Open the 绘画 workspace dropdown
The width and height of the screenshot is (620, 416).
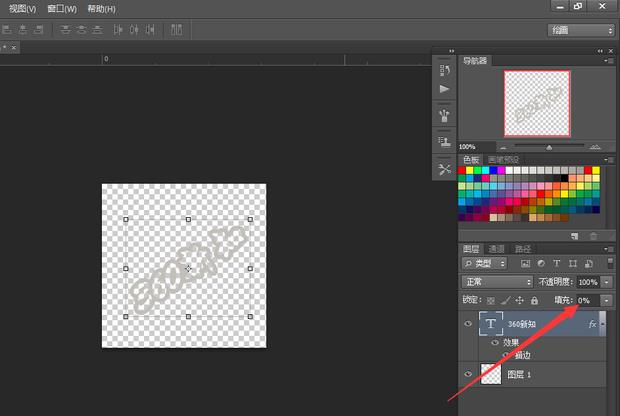point(581,30)
